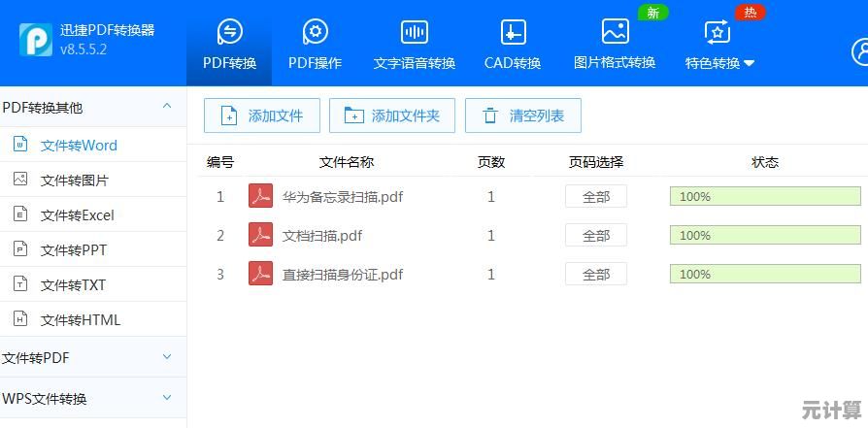Click the PDF icon of 华为备忘录扫描.pdf
This screenshot has width=868, height=428.
coord(261,196)
